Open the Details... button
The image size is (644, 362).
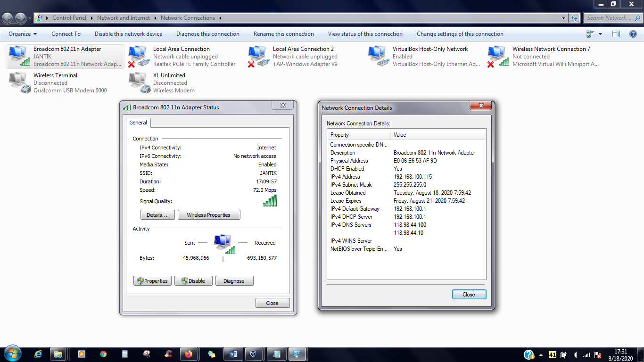[x=157, y=215]
